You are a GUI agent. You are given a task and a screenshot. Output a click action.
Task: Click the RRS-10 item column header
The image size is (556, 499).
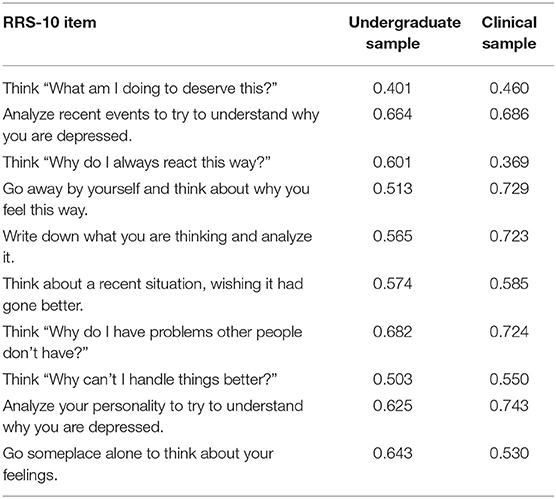click(x=50, y=23)
